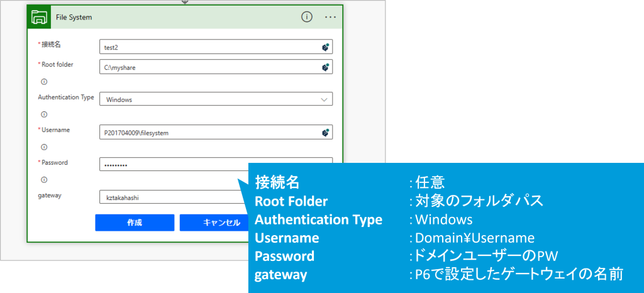The image size is (644, 293).
Task: Click the 接続名 input containing test2
Action: tap(216, 47)
